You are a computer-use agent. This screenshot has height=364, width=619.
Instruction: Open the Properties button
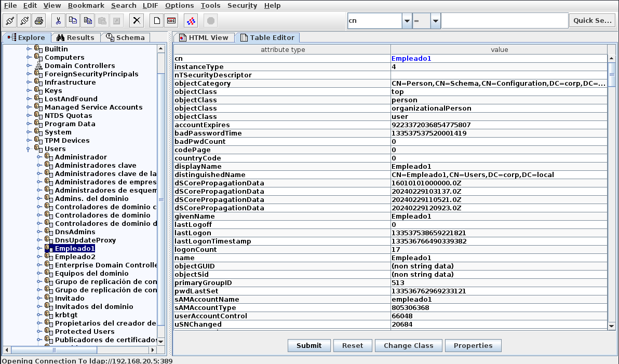(x=473, y=345)
